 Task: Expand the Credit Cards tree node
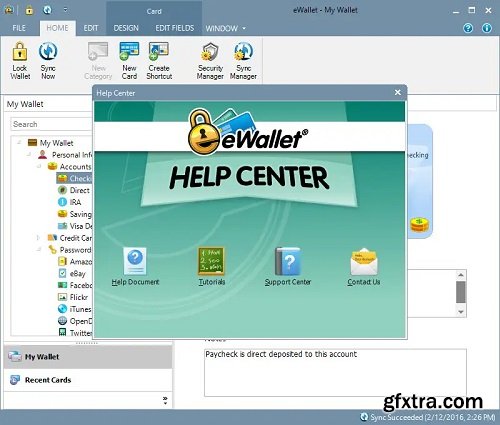(38, 238)
